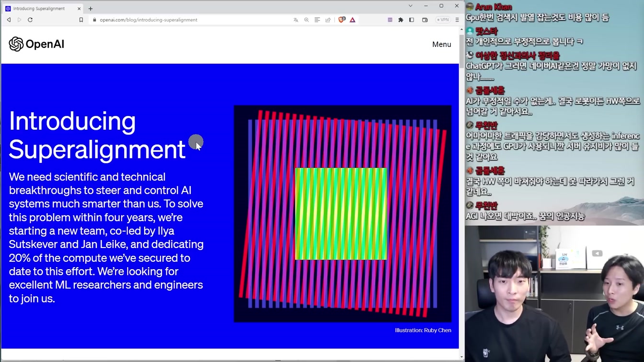Open the browser hamburger menu
This screenshot has width=644, height=362.
click(x=457, y=20)
